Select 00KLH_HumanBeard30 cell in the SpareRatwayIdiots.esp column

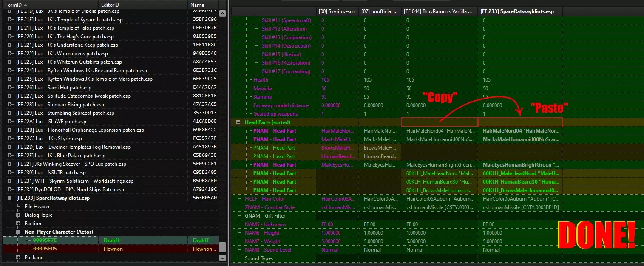pyautogui.click(x=520, y=182)
